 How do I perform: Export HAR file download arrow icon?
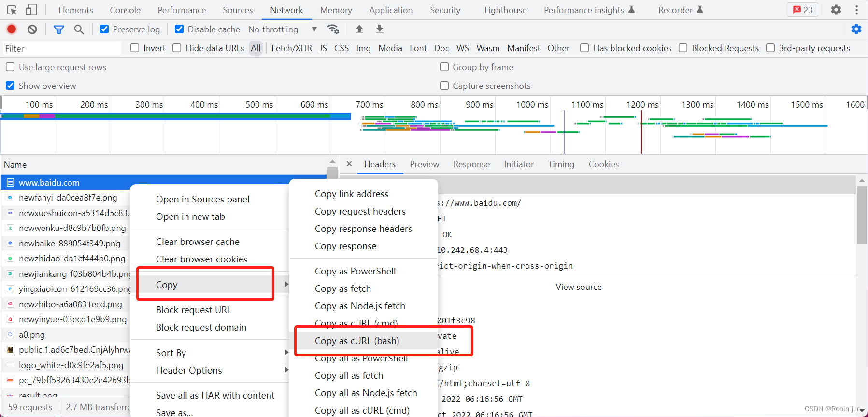coord(380,29)
